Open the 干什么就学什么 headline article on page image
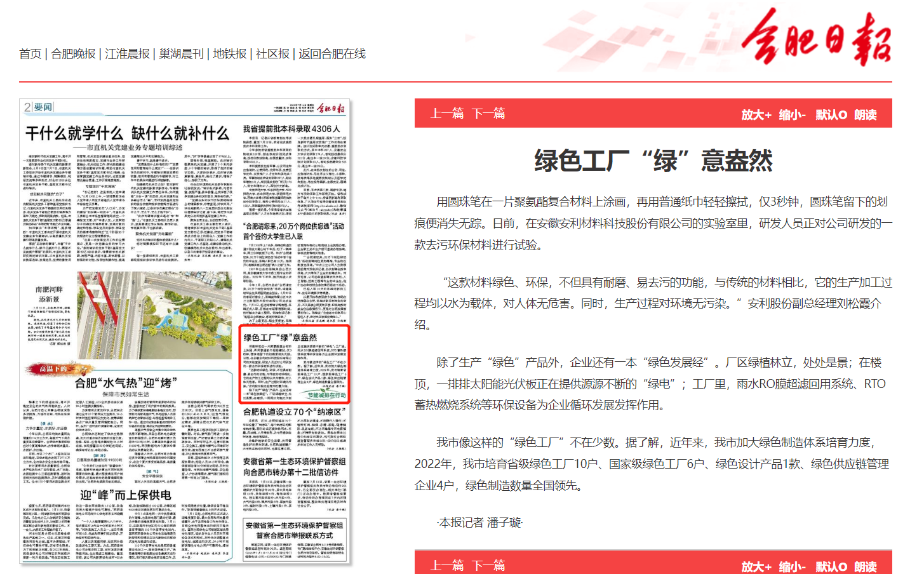 (x=127, y=133)
